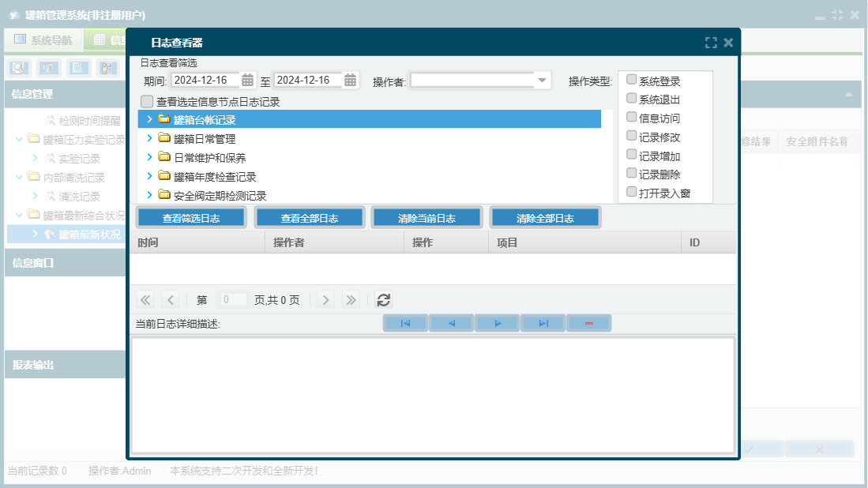Expand the 日常维护和保养 tree node
The width and height of the screenshot is (868, 488).
coord(149,157)
